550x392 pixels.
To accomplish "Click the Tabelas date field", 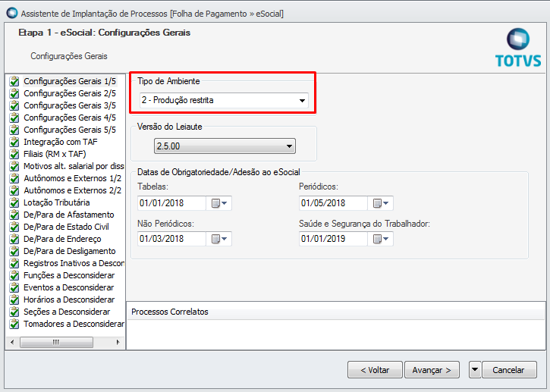I will point(171,203).
